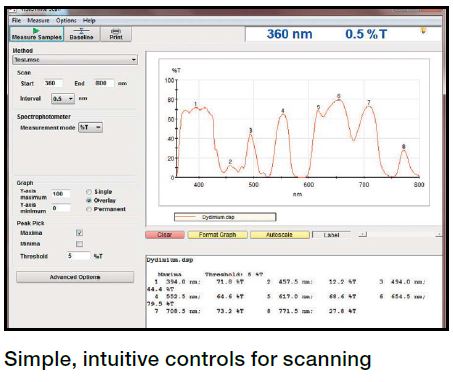The width and height of the screenshot is (453, 382).
Task: Expand the Interval dropdown
Action: [x=63, y=99]
